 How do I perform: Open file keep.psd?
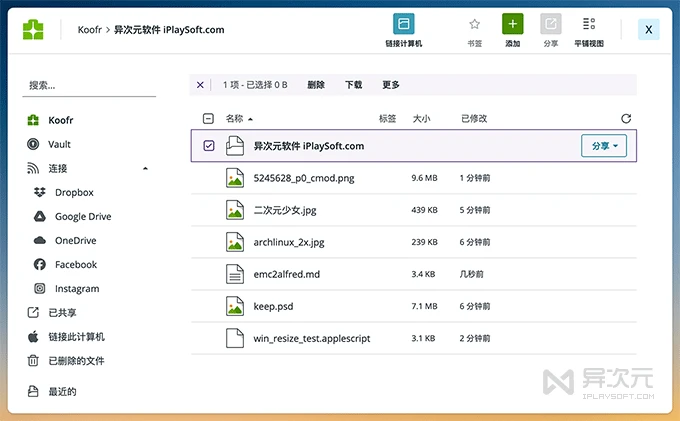pyautogui.click(x=273, y=306)
